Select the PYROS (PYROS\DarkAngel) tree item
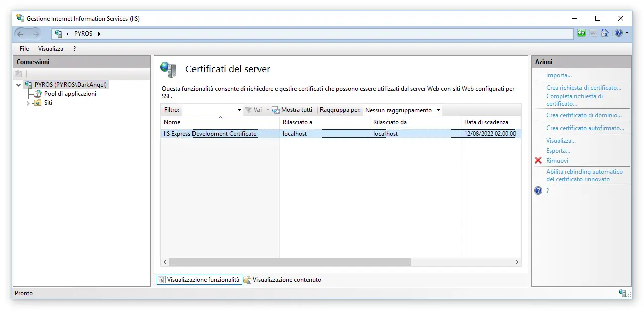This screenshot has height=316, width=644. pyautogui.click(x=71, y=85)
